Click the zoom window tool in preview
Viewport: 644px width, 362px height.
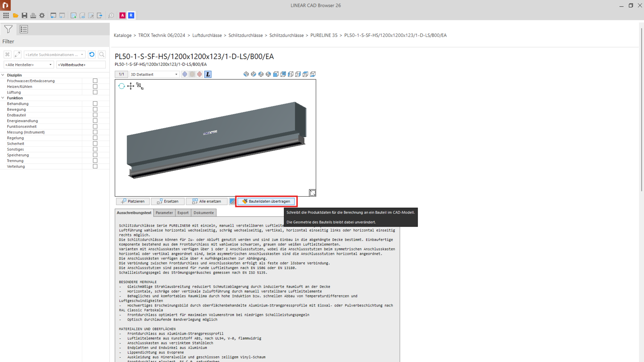coord(140,86)
